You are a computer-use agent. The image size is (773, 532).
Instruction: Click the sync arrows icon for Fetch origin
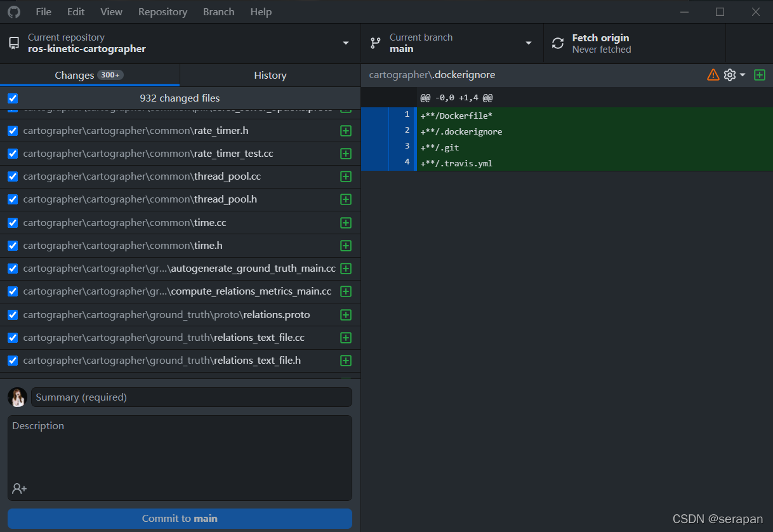tap(558, 43)
